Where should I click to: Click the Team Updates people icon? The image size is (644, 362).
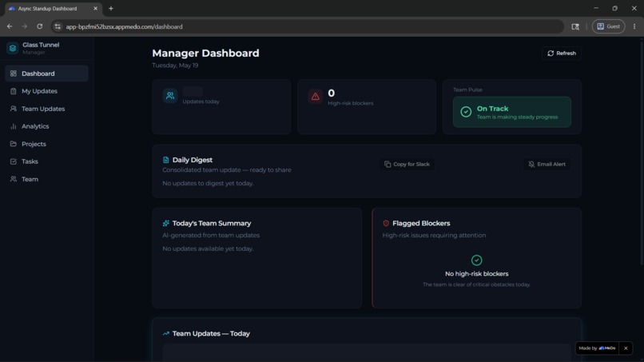click(13, 109)
